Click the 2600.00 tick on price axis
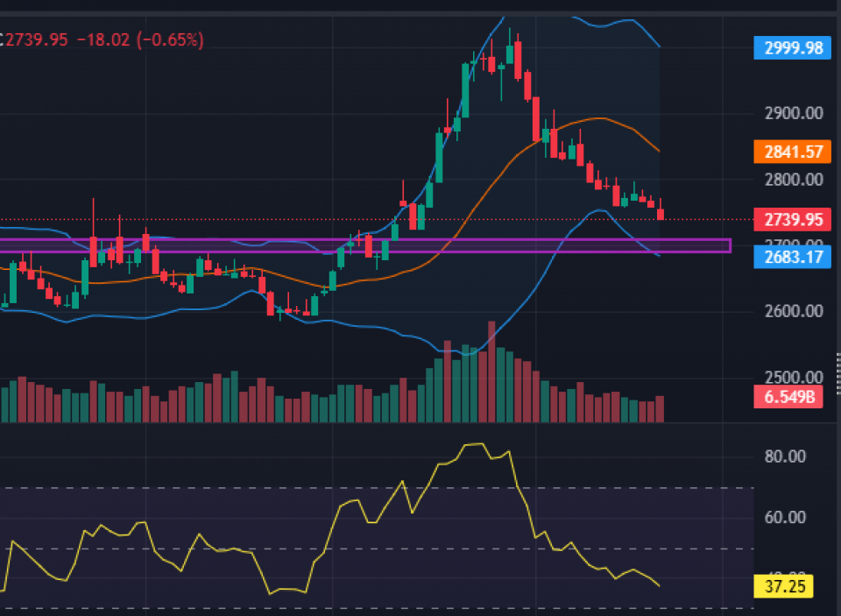The image size is (841, 616). click(x=792, y=312)
